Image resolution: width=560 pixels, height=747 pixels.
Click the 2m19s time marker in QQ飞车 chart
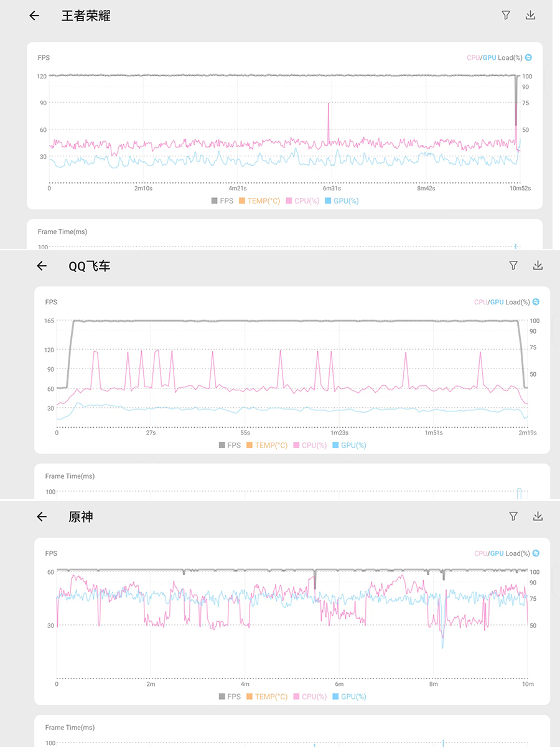[x=528, y=433]
